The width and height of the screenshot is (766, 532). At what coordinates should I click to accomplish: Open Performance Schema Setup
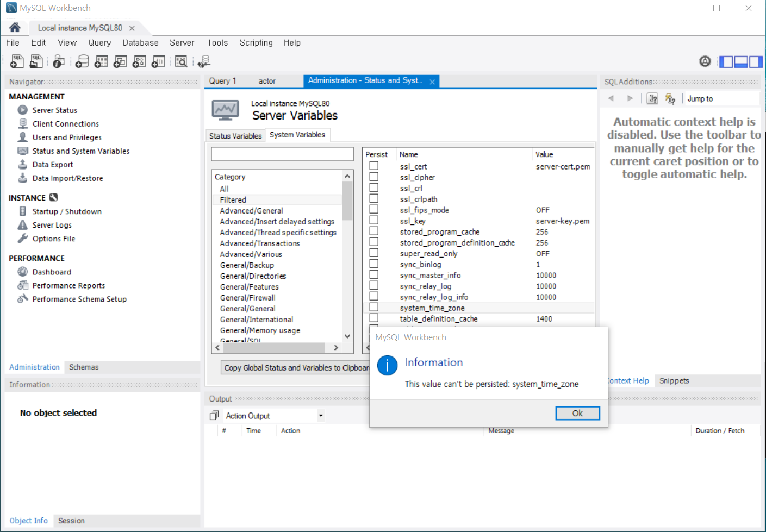tap(79, 299)
